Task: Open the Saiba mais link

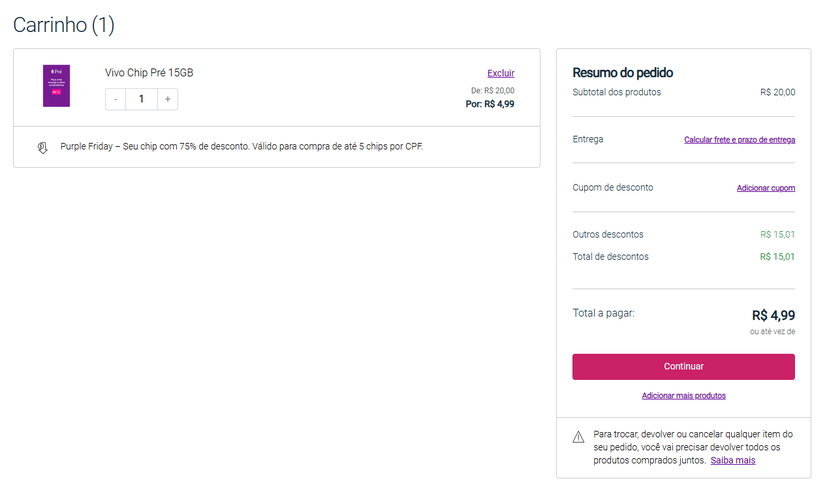Action: (732, 461)
